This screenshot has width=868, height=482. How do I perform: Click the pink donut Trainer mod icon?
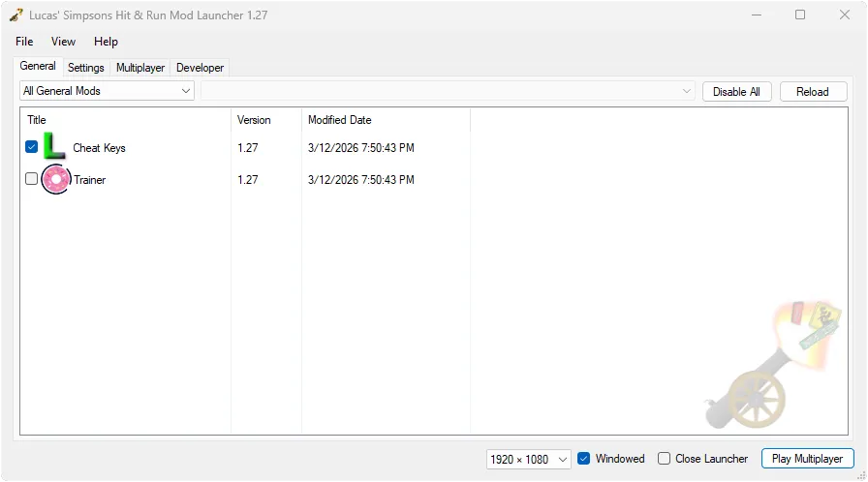pos(56,179)
